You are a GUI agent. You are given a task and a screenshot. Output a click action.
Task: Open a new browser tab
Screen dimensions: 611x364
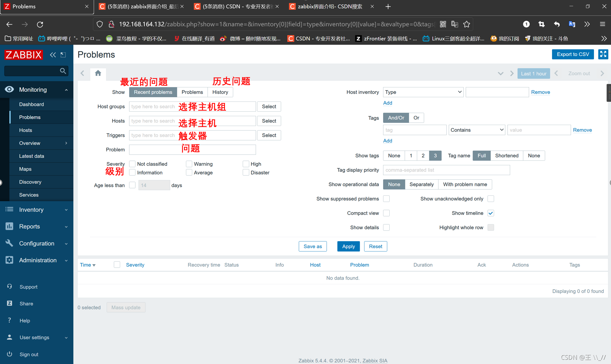coord(388,7)
